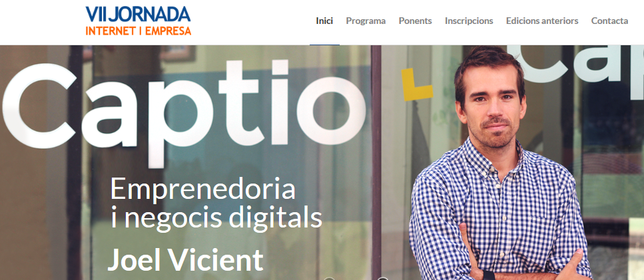Click the yellow L-shaped mark on the glass
The height and width of the screenshot is (280, 644).
[417, 84]
